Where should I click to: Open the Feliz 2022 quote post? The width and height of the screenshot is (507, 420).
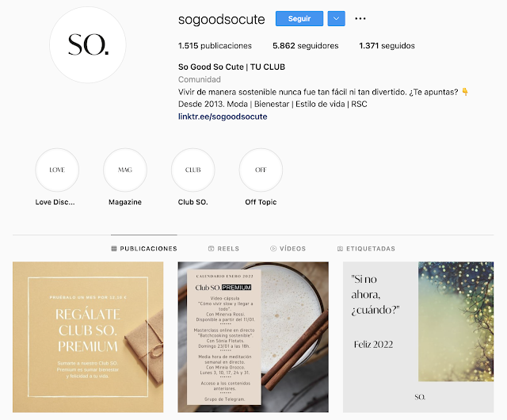(418, 337)
